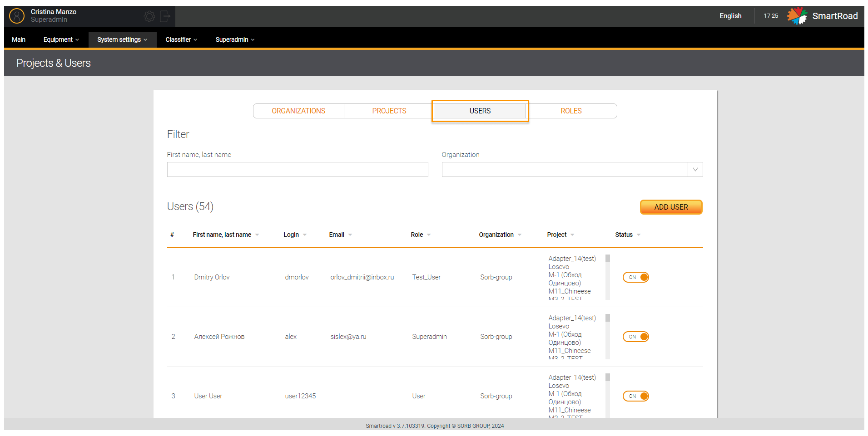Expand the Equipment menu
The width and height of the screenshot is (868, 436).
point(61,39)
